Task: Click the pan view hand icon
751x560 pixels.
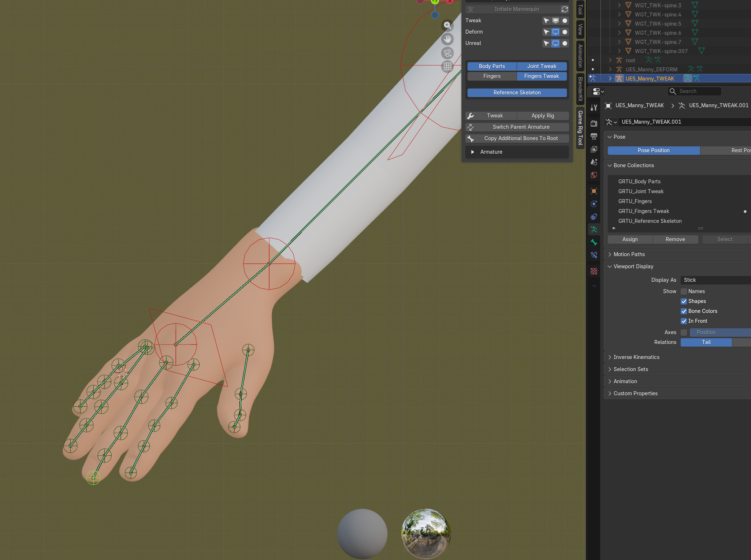Action: tap(447, 39)
